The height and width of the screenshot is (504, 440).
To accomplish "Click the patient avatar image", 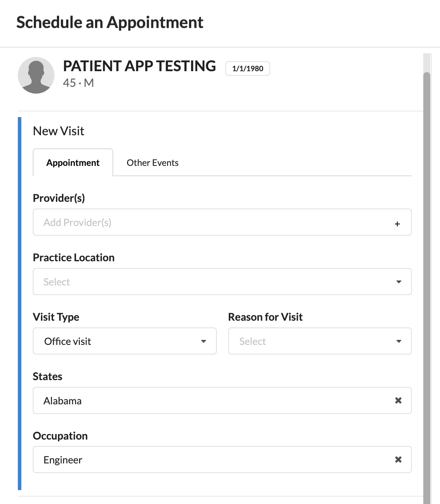I will coord(36,75).
